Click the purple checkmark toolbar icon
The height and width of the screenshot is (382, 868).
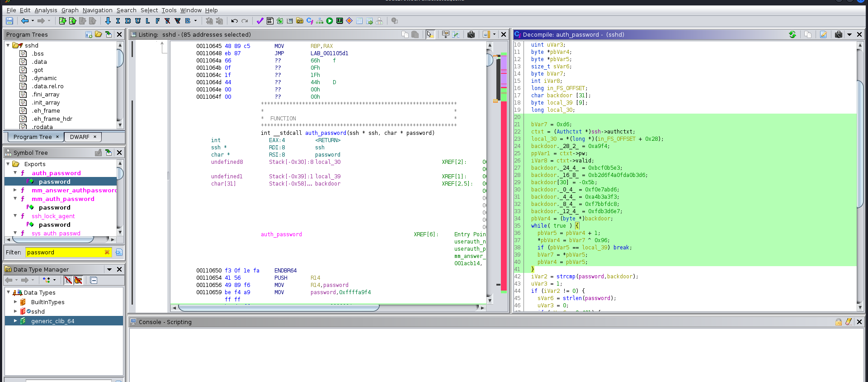click(260, 21)
